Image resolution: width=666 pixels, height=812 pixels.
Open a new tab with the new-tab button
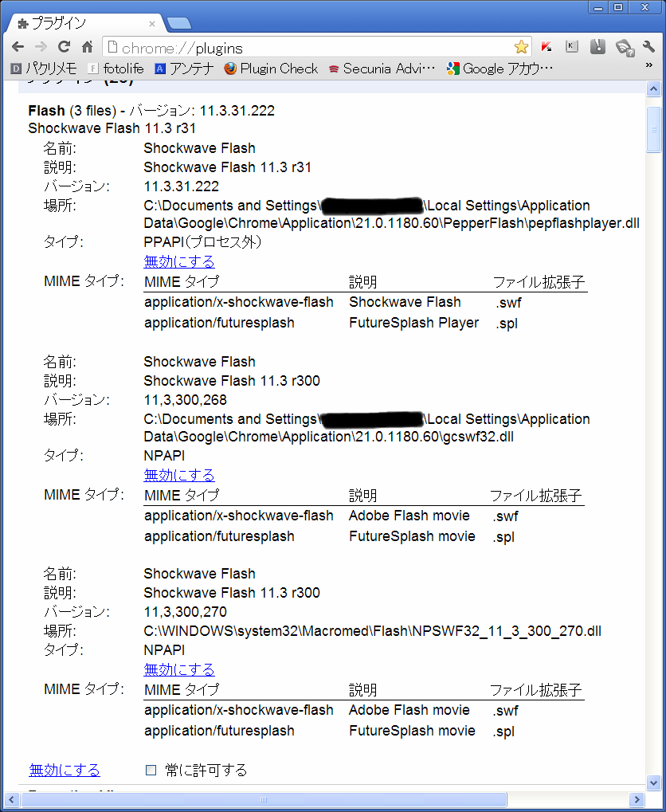tap(179, 23)
